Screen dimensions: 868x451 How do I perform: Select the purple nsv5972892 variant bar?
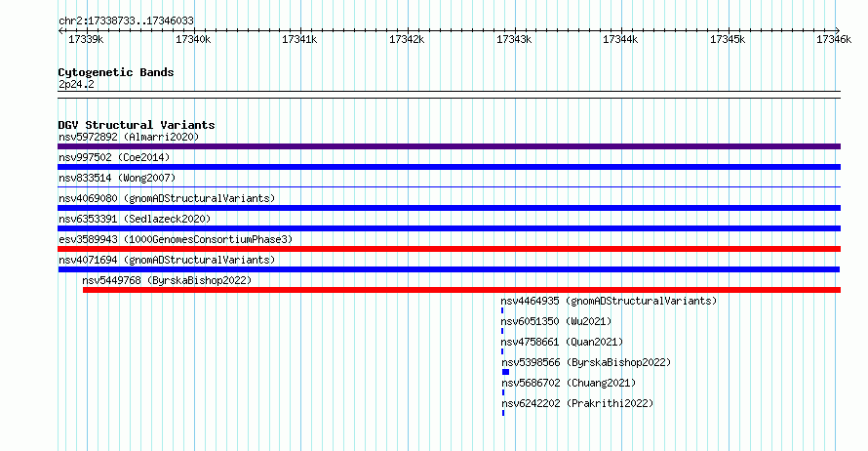point(449,146)
